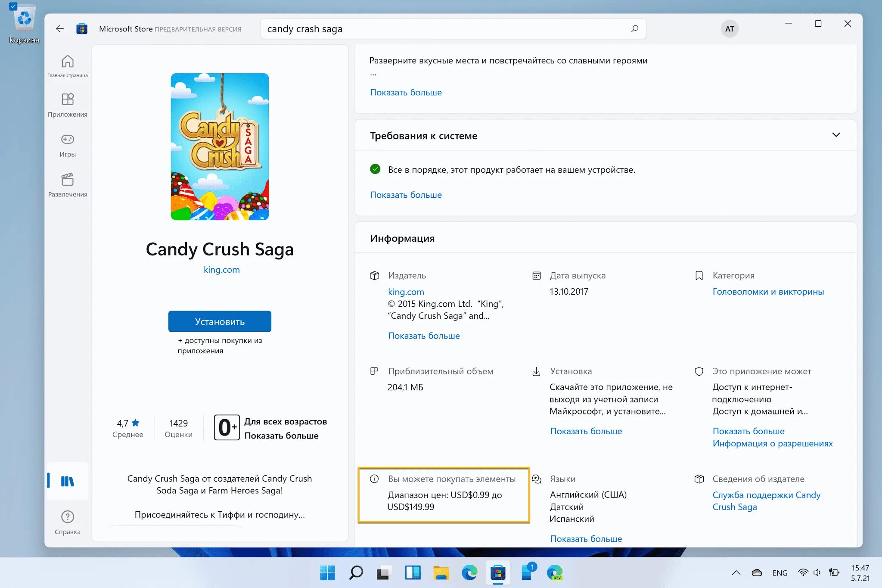
Task: Click Показать больше under Установка
Action: pos(586,431)
